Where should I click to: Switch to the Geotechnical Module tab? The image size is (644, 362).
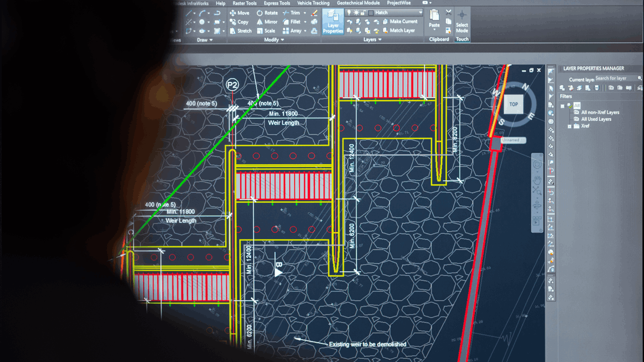[358, 3]
